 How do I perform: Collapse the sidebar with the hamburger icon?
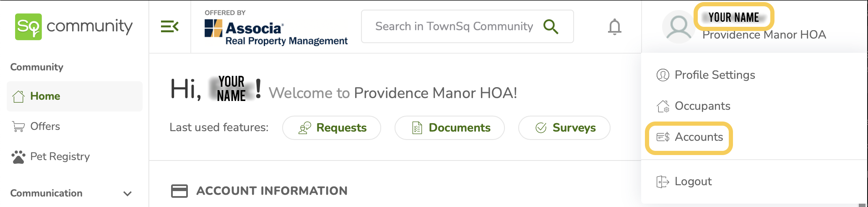pyautogui.click(x=169, y=27)
